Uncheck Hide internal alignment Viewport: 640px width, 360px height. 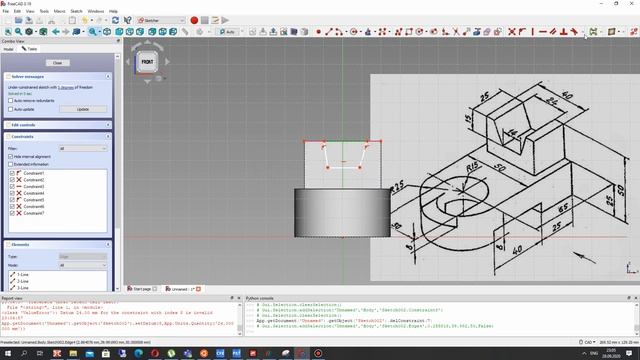click(11, 157)
